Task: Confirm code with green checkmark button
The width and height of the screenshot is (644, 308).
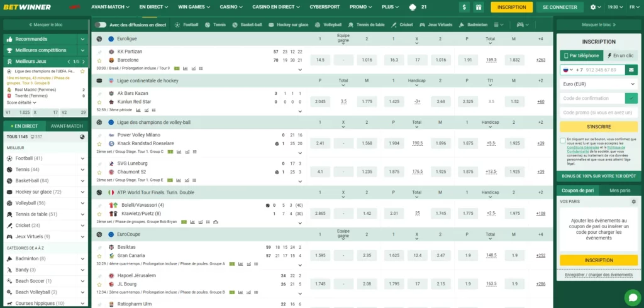Action: [631, 98]
